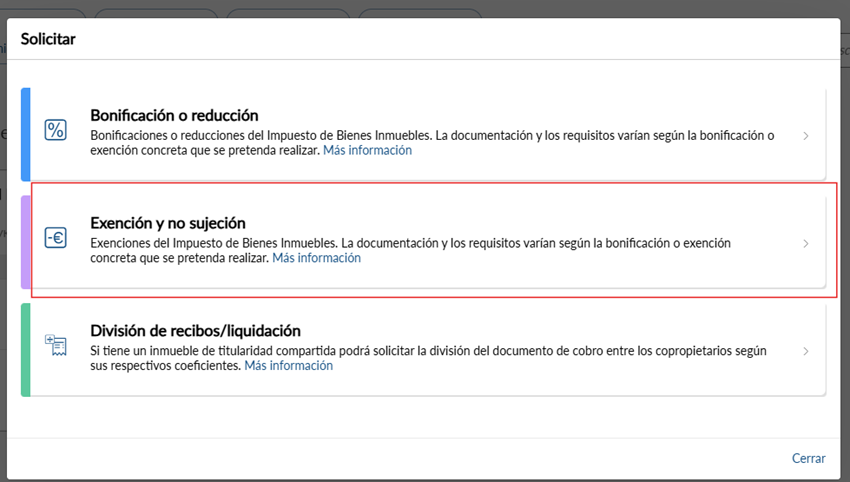Click the receipt icon for División de recibos
Image resolution: width=850 pixels, height=482 pixels.
56,346
